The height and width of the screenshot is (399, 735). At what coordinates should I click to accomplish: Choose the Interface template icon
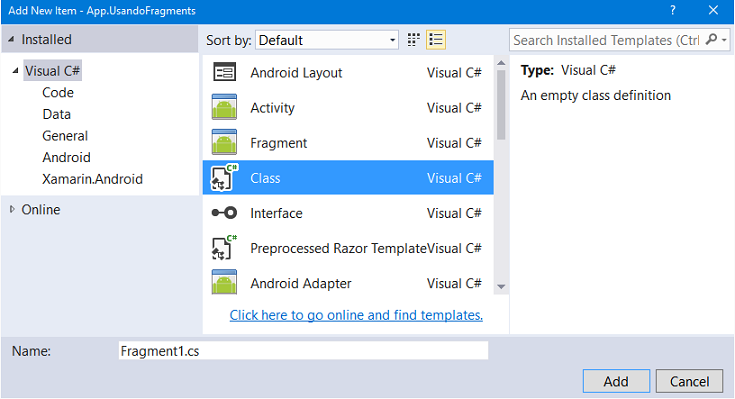pyautogui.click(x=225, y=213)
